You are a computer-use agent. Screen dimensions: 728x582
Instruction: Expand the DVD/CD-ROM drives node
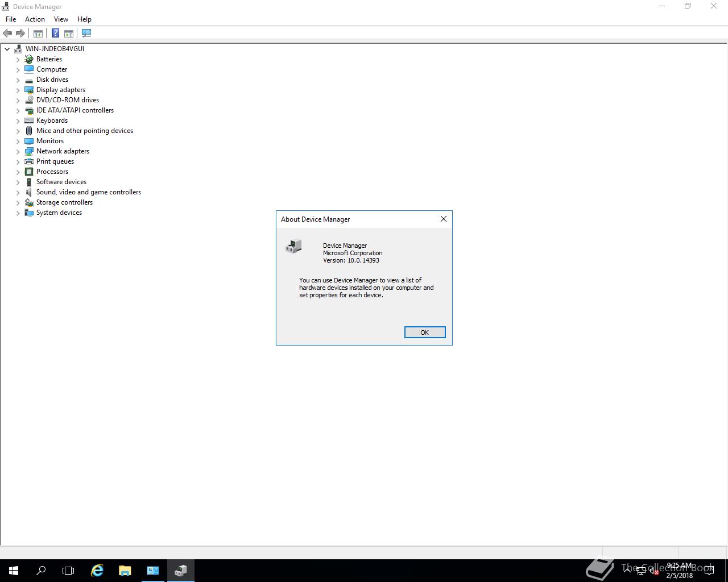click(18, 100)
